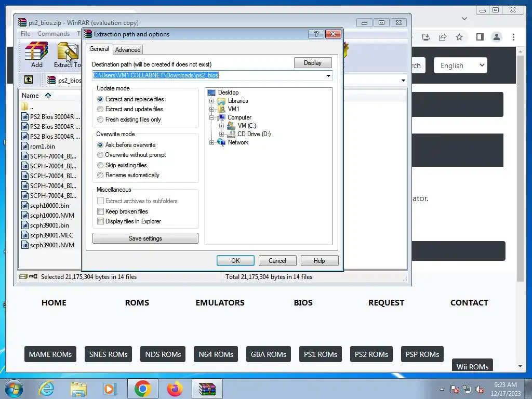Show hidden tray icons arrow
The image size is (532, 399).
(442, 389)
